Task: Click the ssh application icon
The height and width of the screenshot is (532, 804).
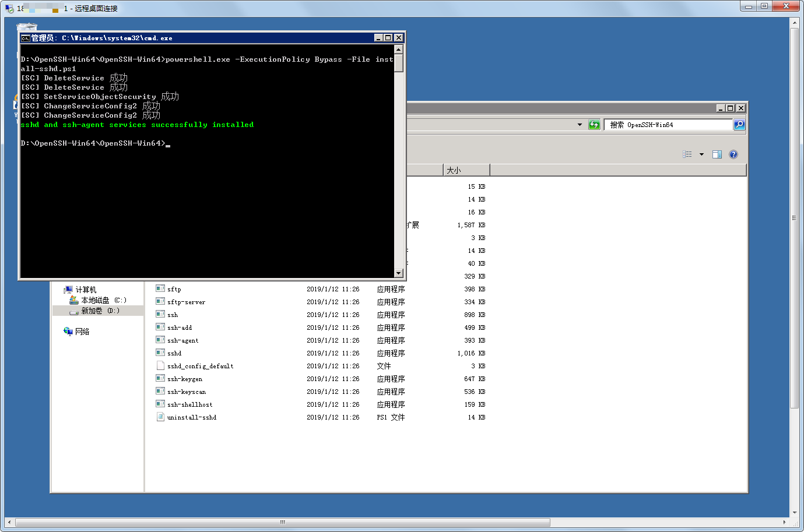Action: coord(160,314)
